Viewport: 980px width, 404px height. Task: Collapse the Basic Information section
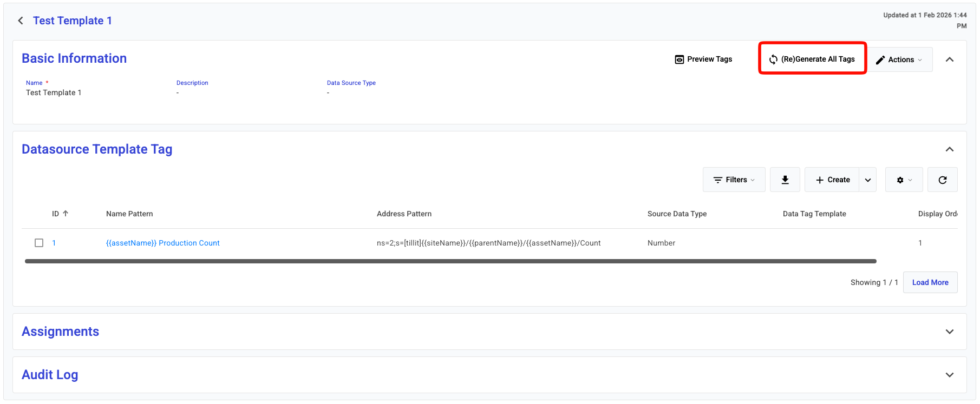(949, 59)
